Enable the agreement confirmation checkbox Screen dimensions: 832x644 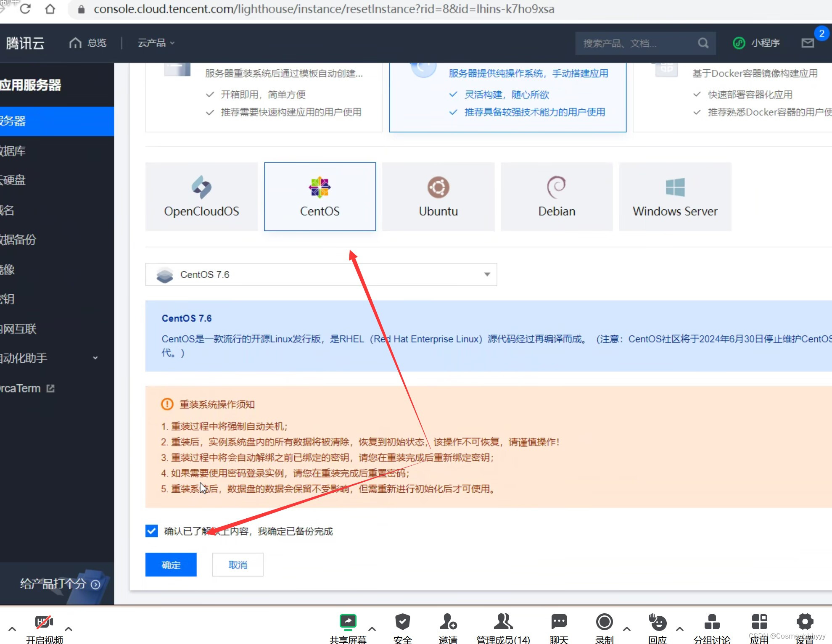pos(151,531)
